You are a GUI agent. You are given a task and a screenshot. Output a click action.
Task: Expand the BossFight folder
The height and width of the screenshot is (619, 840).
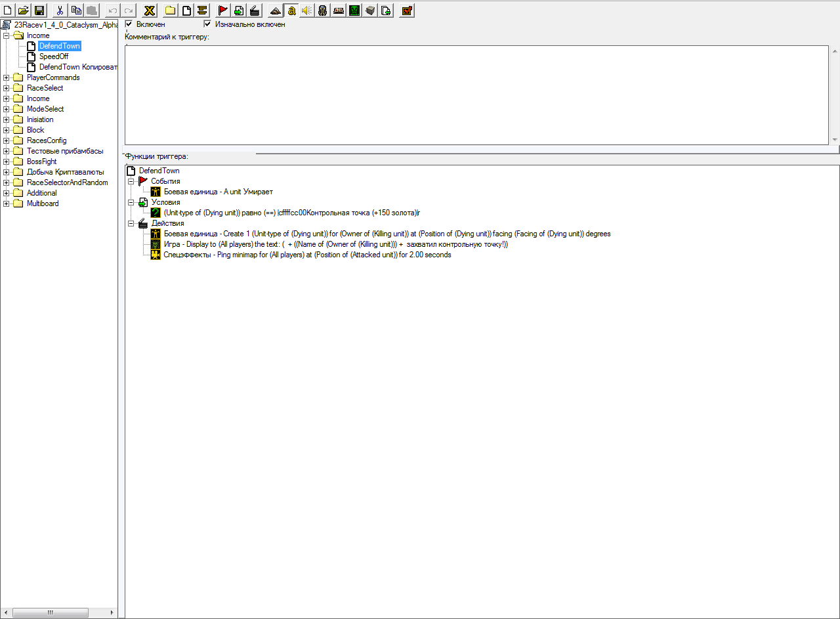(7, 161)
